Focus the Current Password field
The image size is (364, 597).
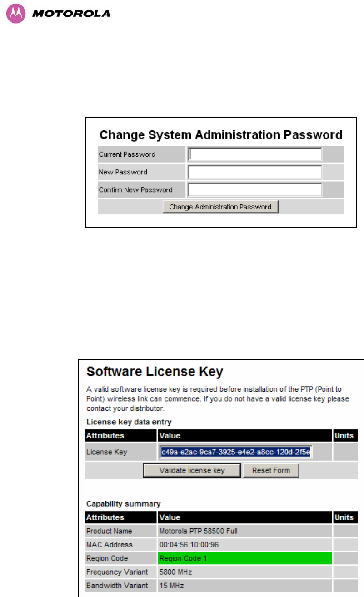pyautogui.click(x=255, y=154)
